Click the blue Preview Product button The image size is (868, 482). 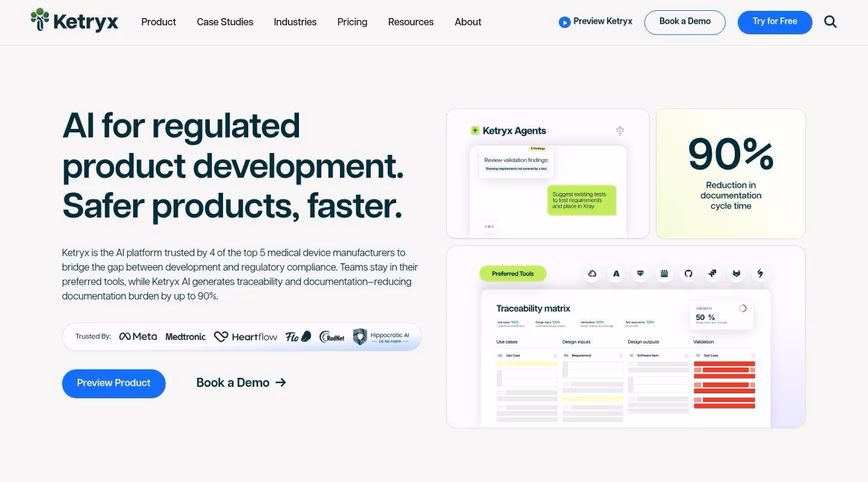pyautogui.click(x=113, y=383)
